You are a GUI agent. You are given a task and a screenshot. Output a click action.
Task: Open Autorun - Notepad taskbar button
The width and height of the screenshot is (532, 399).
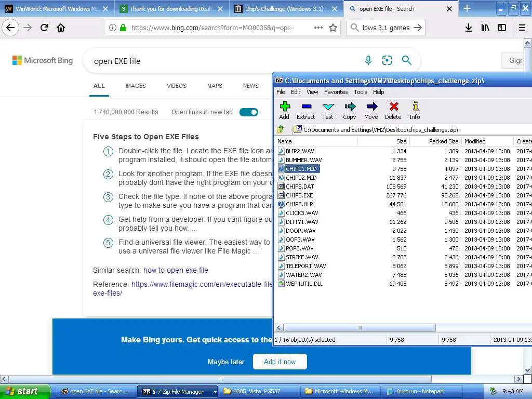tap(422, 392)
